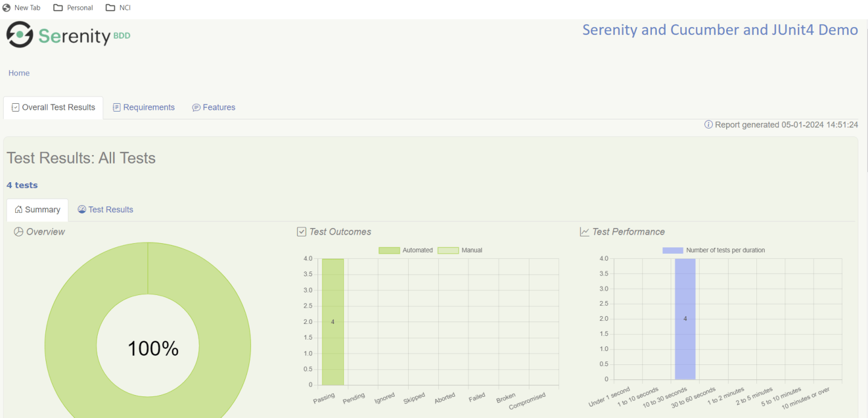Screen dimensions: 868x418
Task: Toggle the Manual legend swatch
Action: (x=448, y=250)
